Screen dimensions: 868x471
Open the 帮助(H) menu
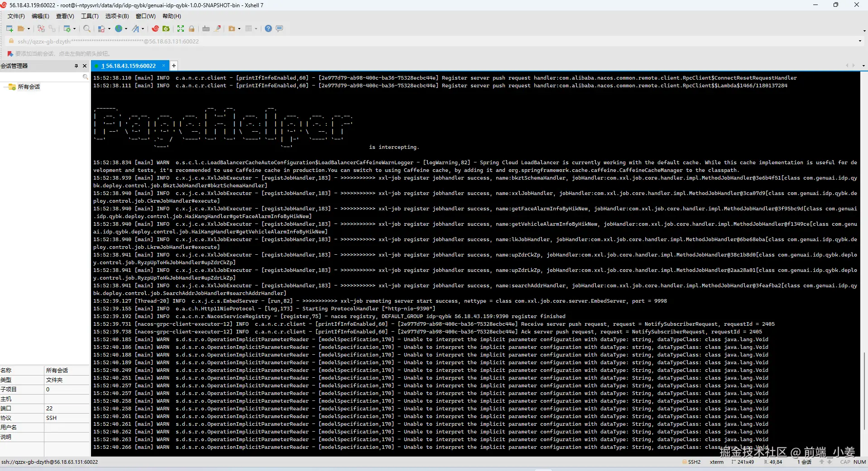172,16
